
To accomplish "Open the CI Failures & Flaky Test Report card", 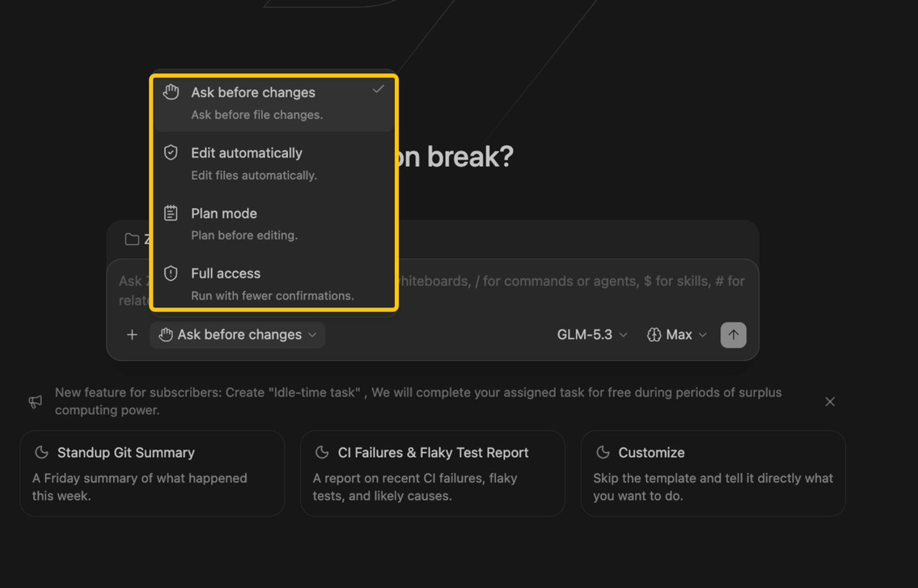I will pos(433,473).
